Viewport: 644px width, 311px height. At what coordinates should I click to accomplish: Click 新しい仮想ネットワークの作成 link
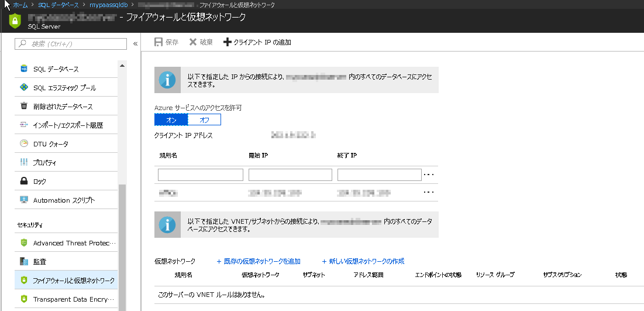pyautogui.click(x=363, y=261)
